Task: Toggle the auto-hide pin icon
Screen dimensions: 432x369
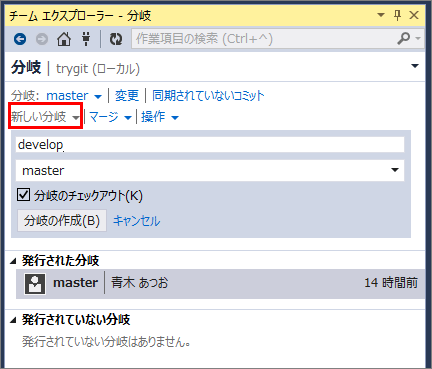Action: (x=397, y=15)
